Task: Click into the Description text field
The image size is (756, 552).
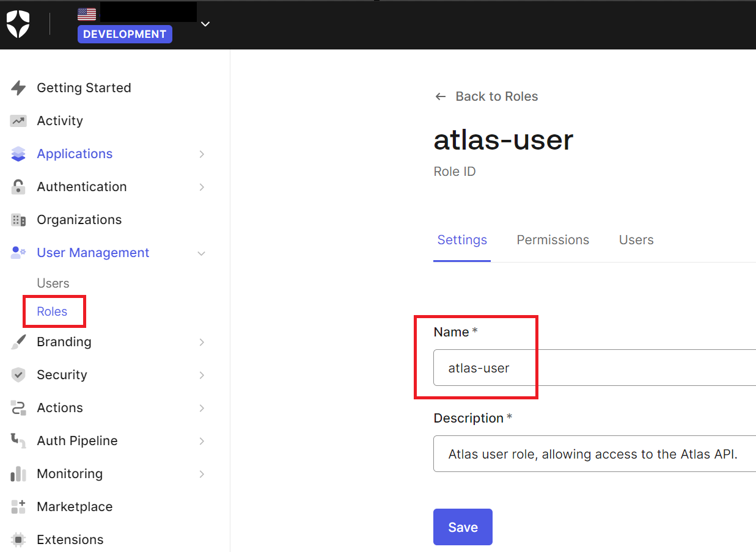Action: [x=594, y=454]
